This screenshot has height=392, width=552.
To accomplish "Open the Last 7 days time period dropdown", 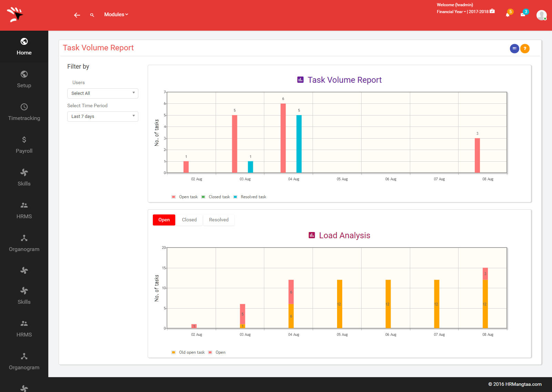I will pos(103,117).
